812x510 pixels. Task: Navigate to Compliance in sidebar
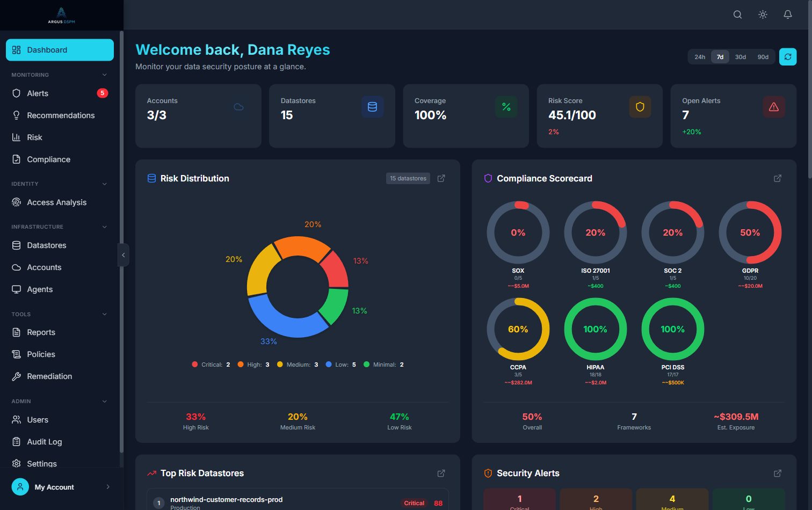pos(60,159)
